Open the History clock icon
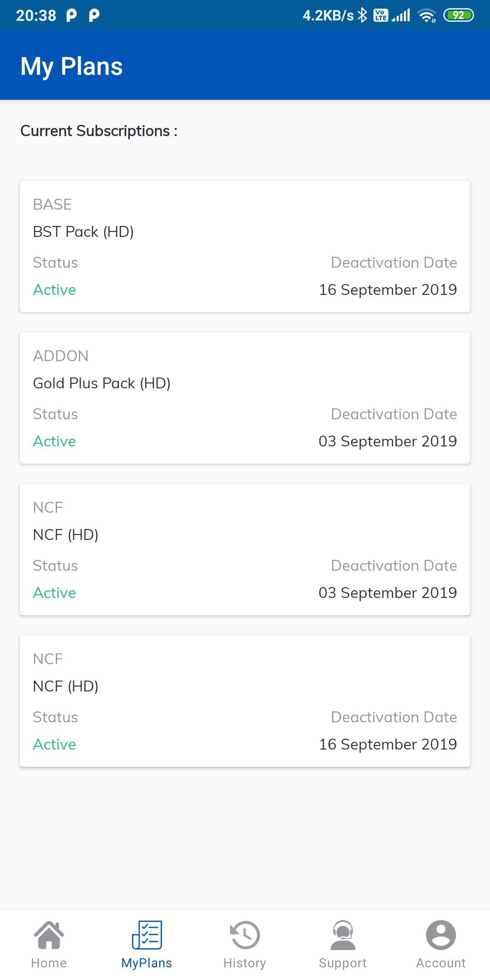The image size is (490, 980). (x=245, y=935)
